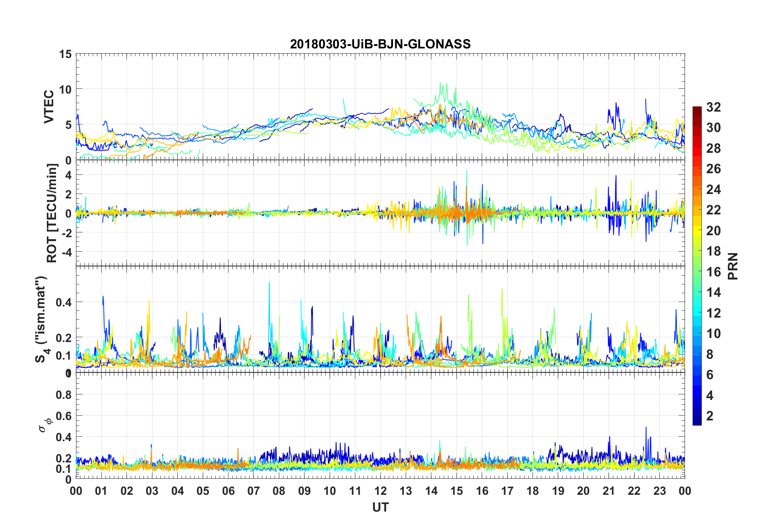Select the UT x-axis label

pyautogui.click(x=380, y=507)
